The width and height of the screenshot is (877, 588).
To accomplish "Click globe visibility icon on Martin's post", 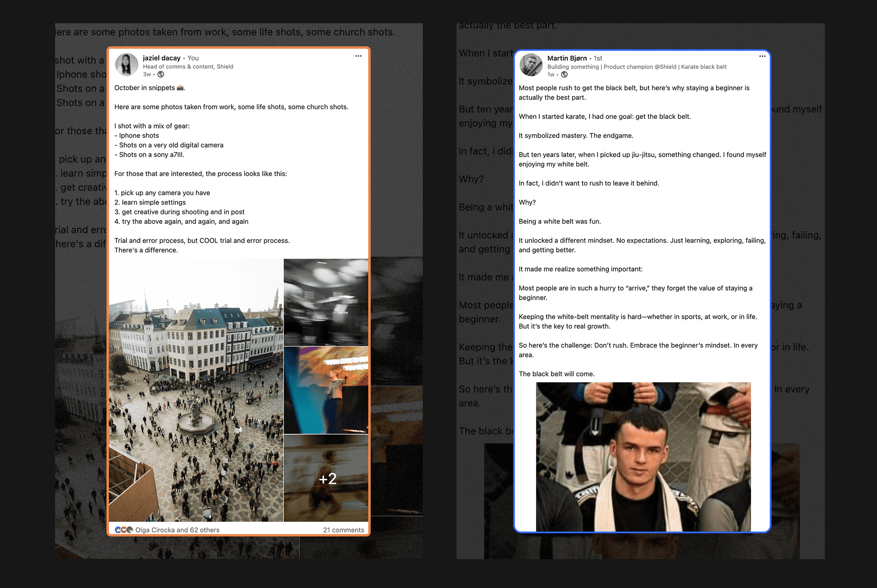I will (564, 75).
